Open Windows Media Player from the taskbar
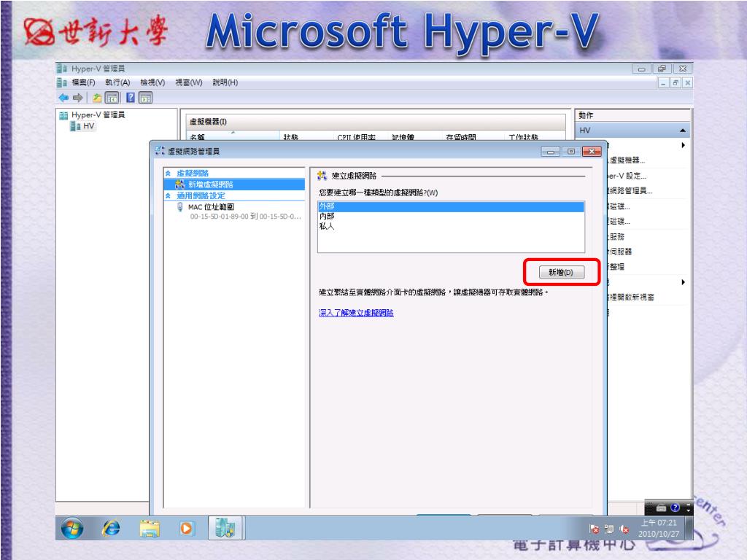747x560 pixels. pos(186,528)
